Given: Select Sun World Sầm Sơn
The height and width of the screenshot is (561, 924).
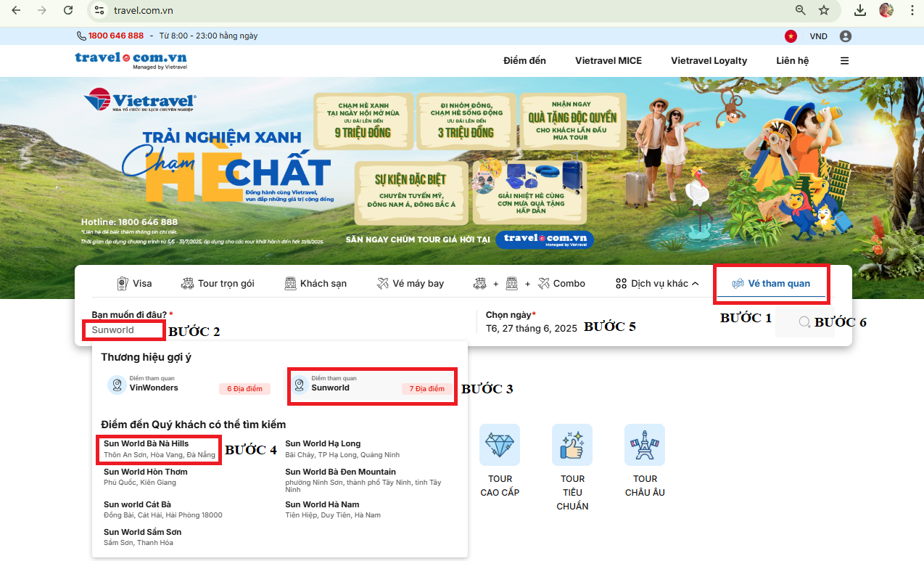Looking at the screenshot, I should (143, 537).
